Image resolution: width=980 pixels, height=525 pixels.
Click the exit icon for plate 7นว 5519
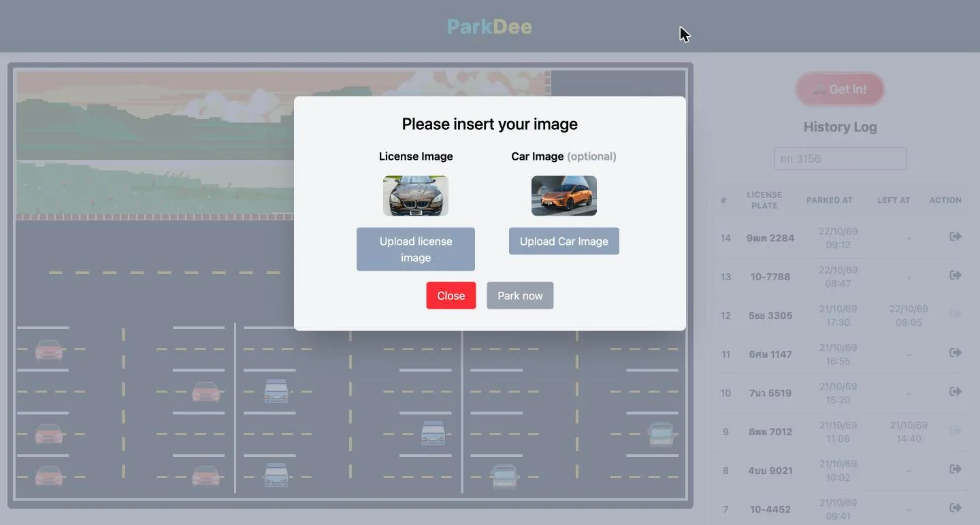[x=955, y=391]
